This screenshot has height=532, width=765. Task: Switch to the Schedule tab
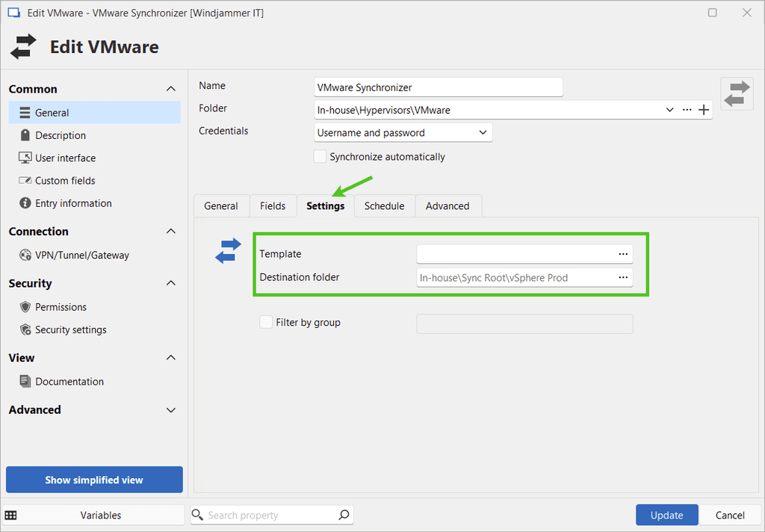384,206
